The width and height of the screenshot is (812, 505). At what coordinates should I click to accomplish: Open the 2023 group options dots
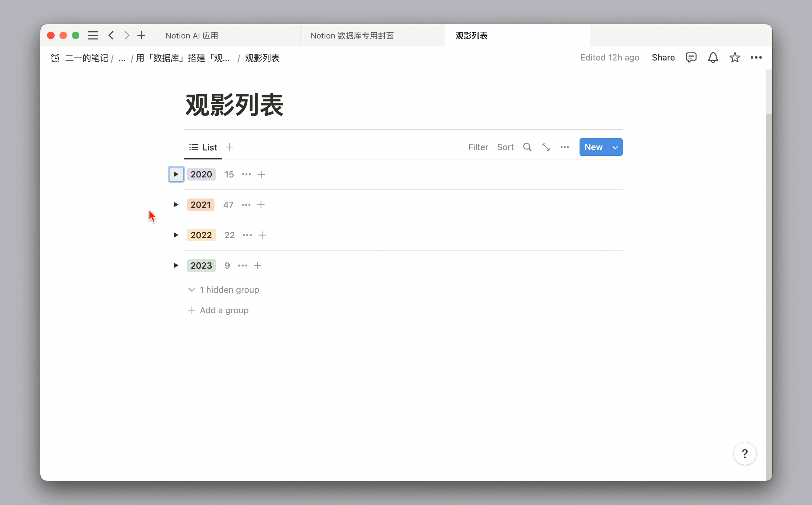point(243,266)
